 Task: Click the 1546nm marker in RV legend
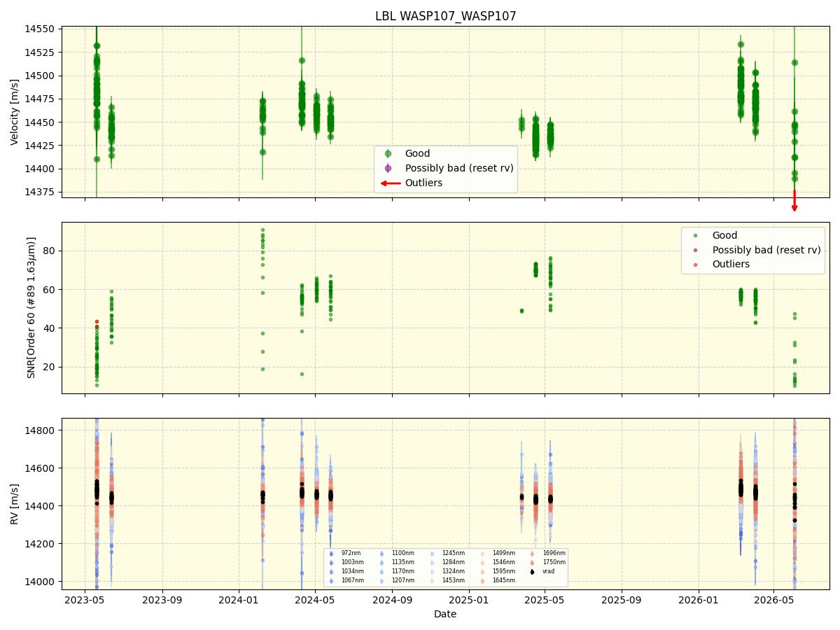[x=482, y=563]
